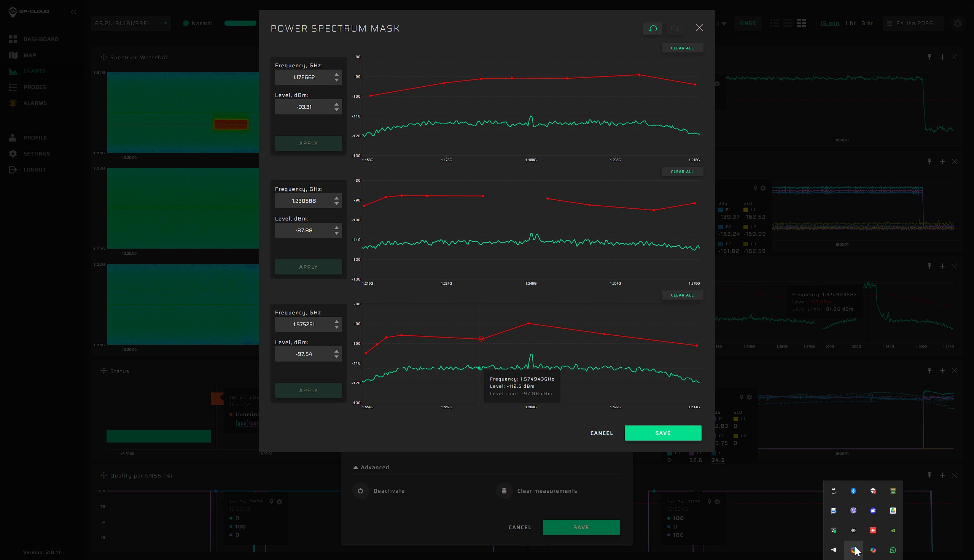Save the Power Spectrum Mask changes
This screenshot has width=974, height=560.
[x=662, y=433]
